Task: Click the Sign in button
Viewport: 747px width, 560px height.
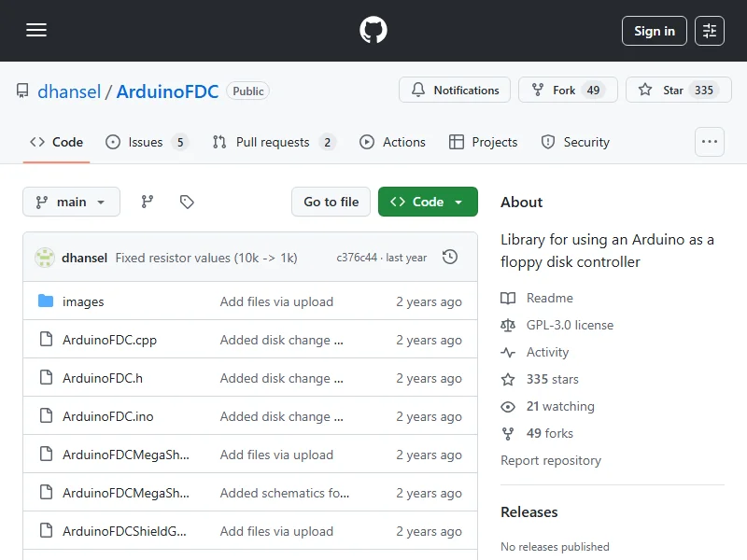Action: coord(654,31)
